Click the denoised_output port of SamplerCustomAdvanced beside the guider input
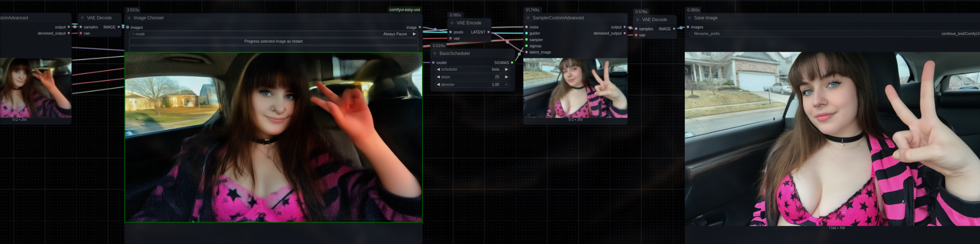The image size is (980, 244). (x=625, y=33)
